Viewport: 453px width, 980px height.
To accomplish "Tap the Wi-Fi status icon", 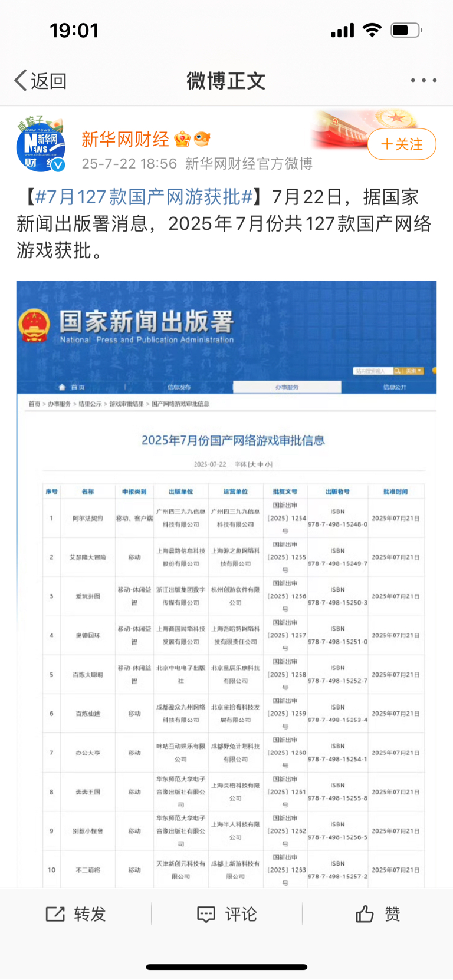I will (x=372, y=30).
